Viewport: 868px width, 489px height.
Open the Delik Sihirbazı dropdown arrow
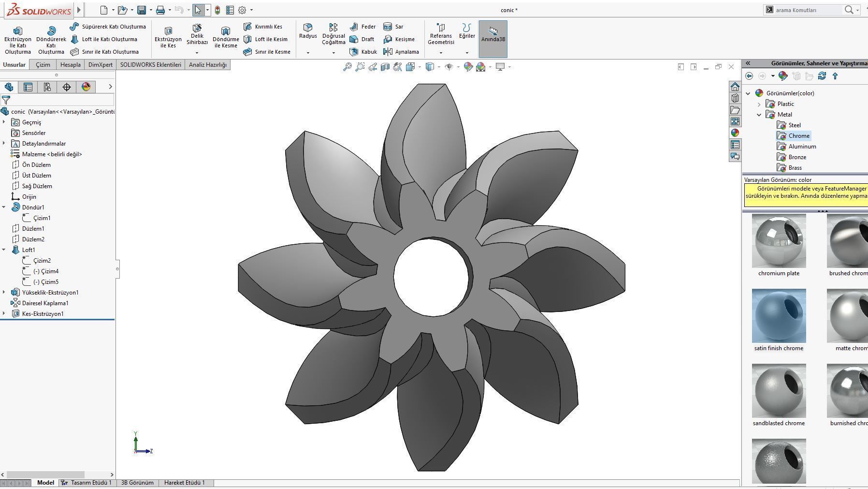click(197, 53)
